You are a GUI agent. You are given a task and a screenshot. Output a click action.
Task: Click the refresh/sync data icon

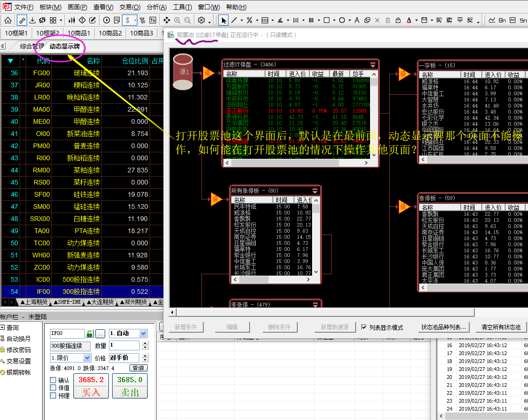click(x=43, y=20)
